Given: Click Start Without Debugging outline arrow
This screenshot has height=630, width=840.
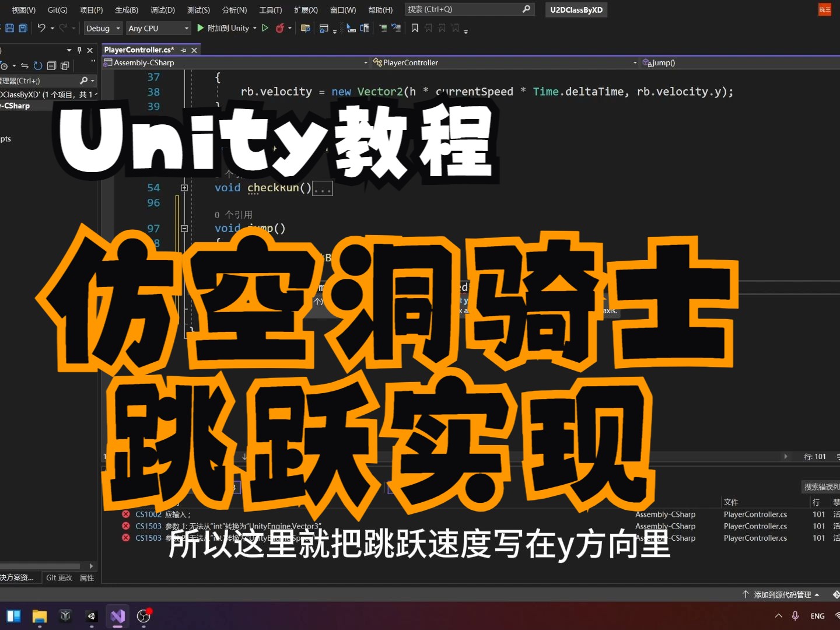Looking at the screenshot, I should [x=265, y=28].
